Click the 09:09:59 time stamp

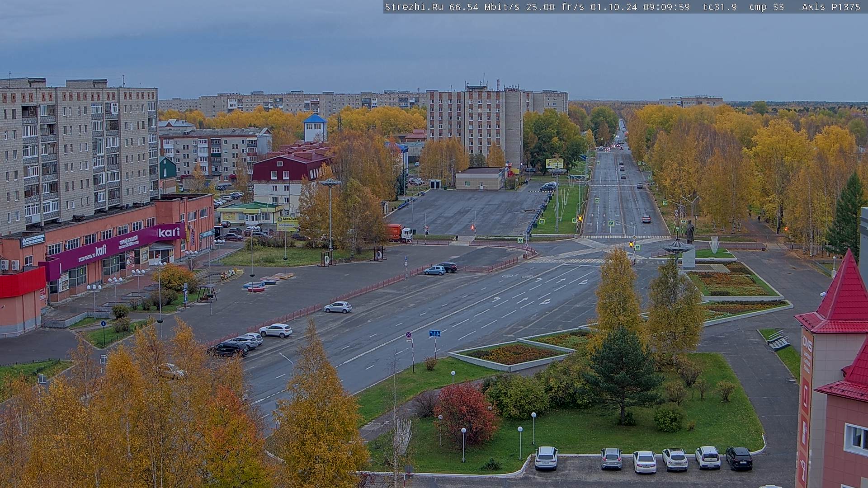click(x=666, y=7)
